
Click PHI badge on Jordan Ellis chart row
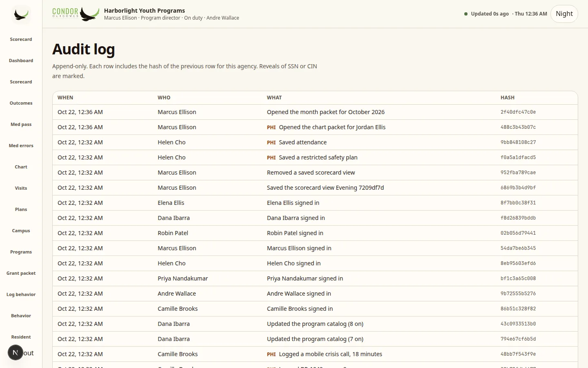coord(271,128)
